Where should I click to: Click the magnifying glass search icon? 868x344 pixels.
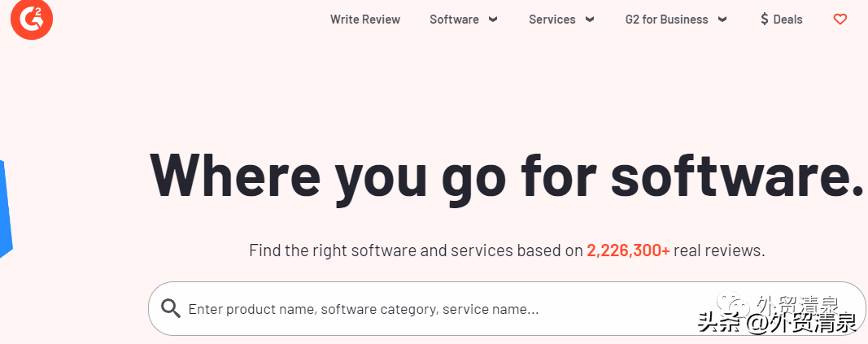(171, 308)
